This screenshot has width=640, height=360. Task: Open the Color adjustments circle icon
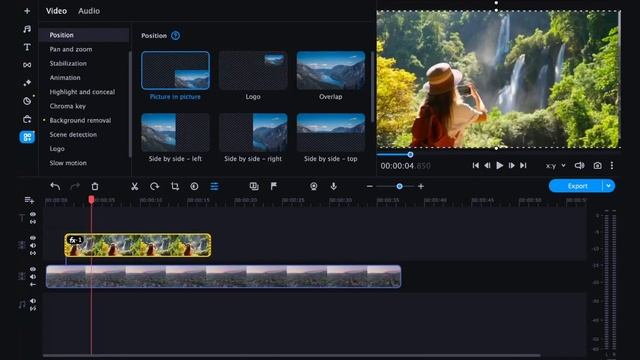tap(194, 187)
